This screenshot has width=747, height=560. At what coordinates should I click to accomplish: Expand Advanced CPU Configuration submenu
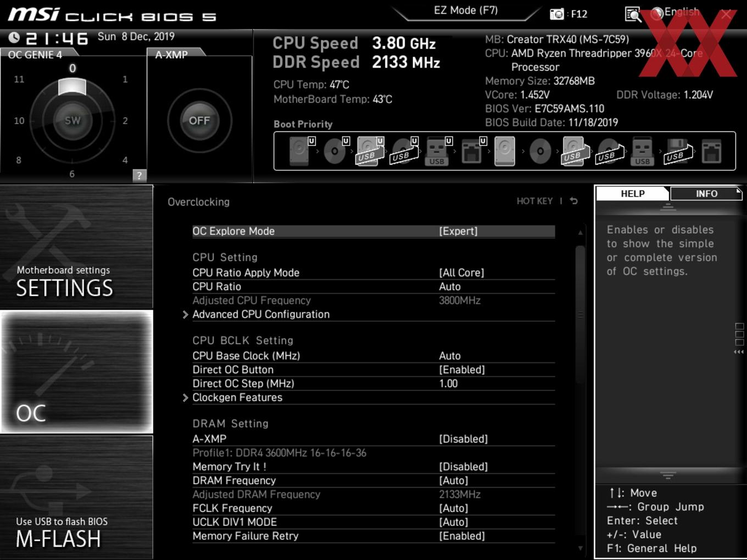[x=261, y=314]
